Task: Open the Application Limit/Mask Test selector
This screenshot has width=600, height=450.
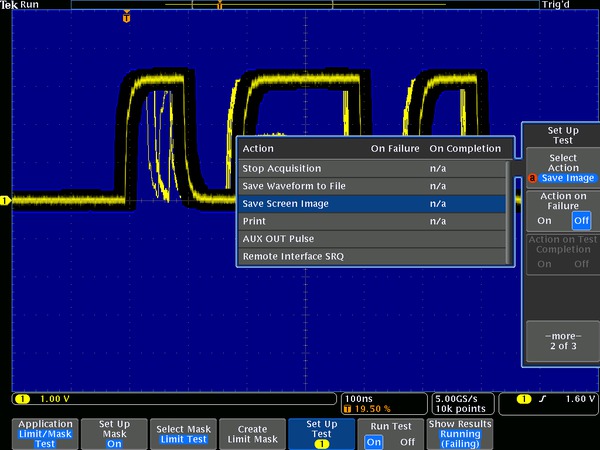Action: coord(45,430)
